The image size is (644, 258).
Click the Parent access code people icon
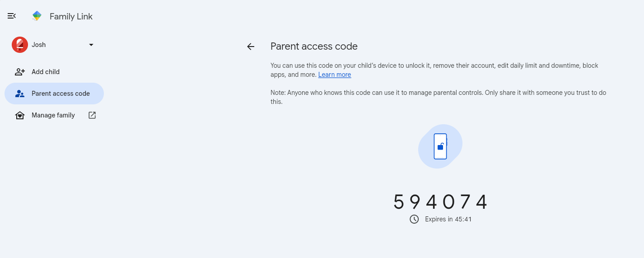[x=20, y=94]
